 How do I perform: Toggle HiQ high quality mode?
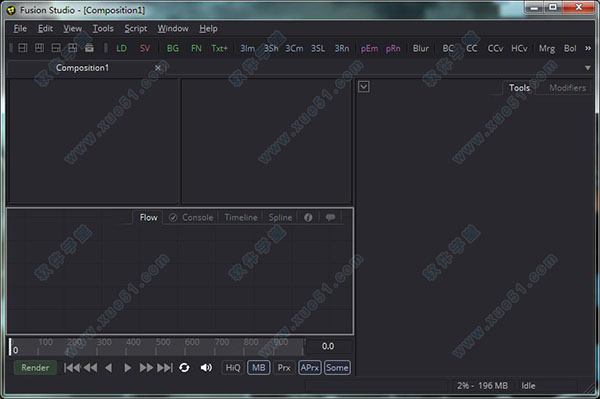tap(233, 368)
